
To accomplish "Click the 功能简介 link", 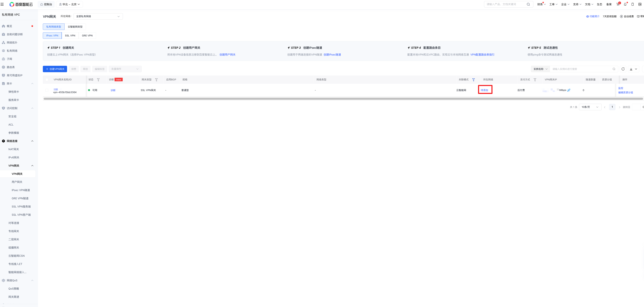I will (593, 17).
